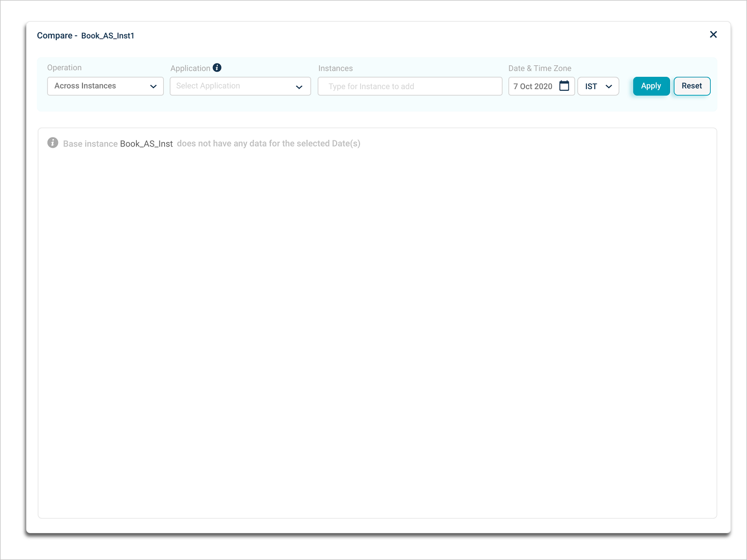Open the Across Instances operation dropdown
This screenshot has width=747, height=560.
[x=105, y=86]
